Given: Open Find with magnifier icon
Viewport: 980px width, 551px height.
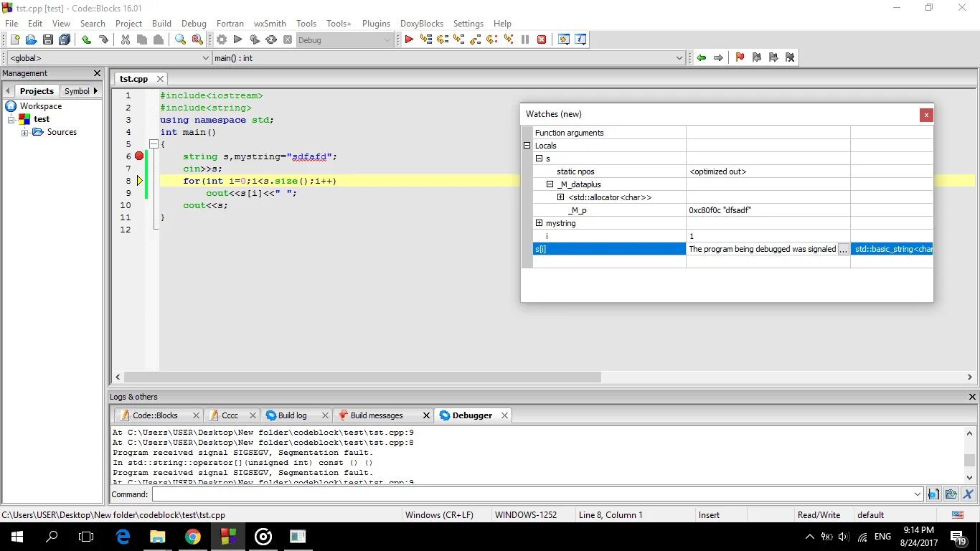Looking at the screenshot, I should 180,40.
